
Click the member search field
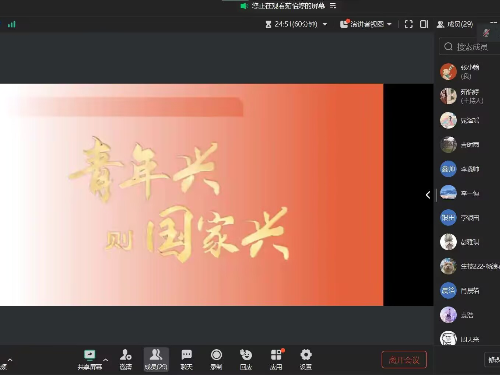(x=470, y=47)
